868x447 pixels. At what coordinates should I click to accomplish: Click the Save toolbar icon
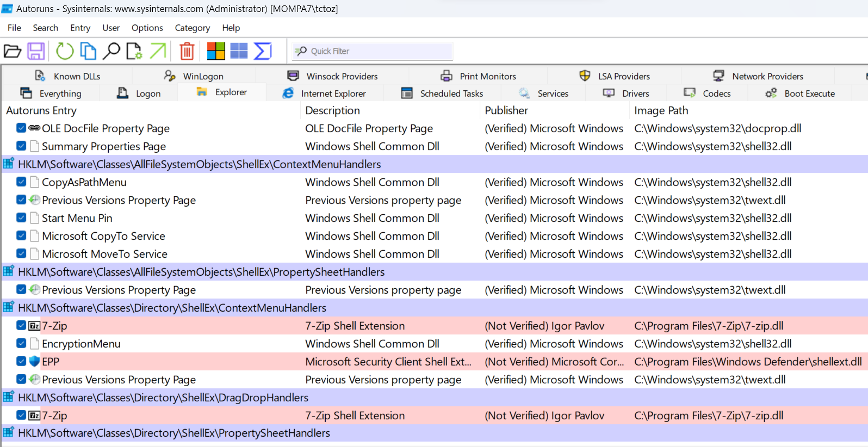[x=36, y=51]
